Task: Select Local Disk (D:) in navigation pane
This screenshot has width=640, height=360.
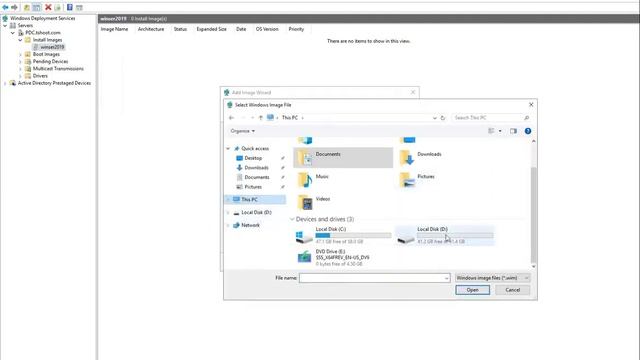Action: tap(256, 213)
